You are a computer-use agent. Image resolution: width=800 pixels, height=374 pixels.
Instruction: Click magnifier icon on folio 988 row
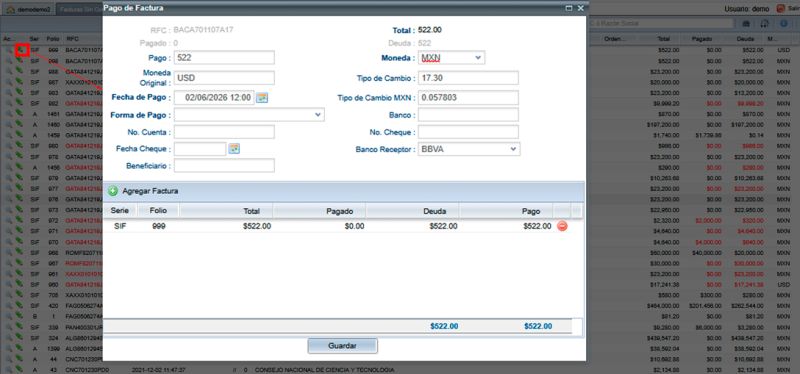[9, 71]
